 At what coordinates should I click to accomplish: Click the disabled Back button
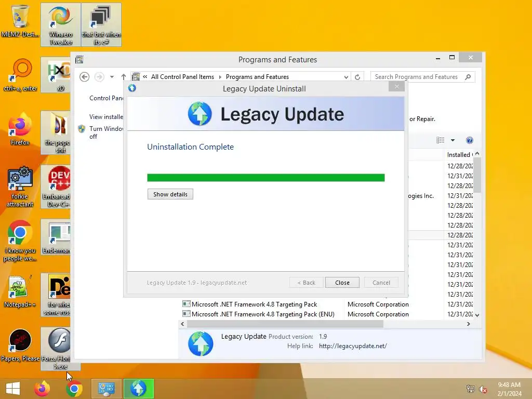tap(306, 282)
